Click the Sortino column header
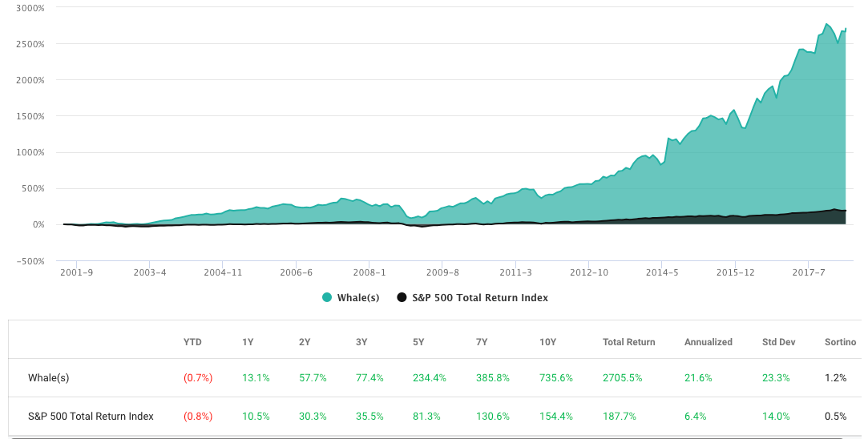868x439 pixels. pos(840,342)
